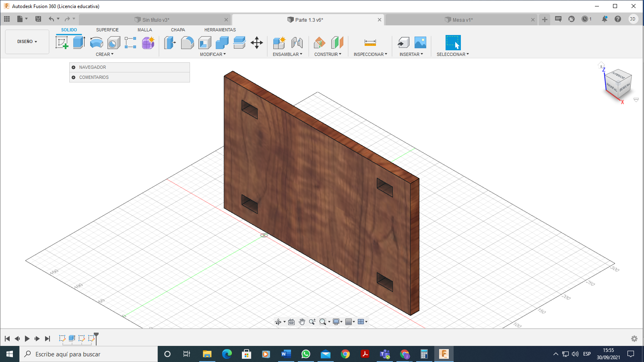
Task: Pick the Hole tool icon
Action: (x=114, y=42)
